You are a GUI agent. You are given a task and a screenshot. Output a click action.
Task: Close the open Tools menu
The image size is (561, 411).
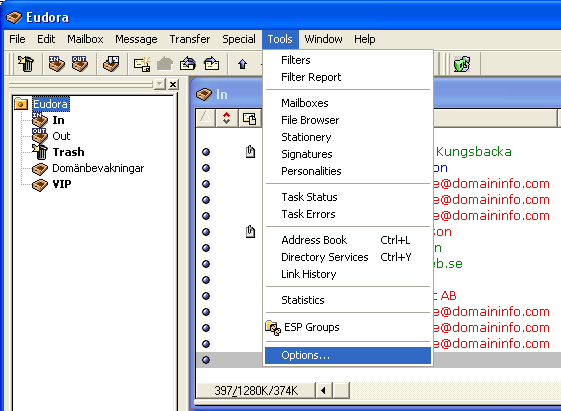click(280, 39)
